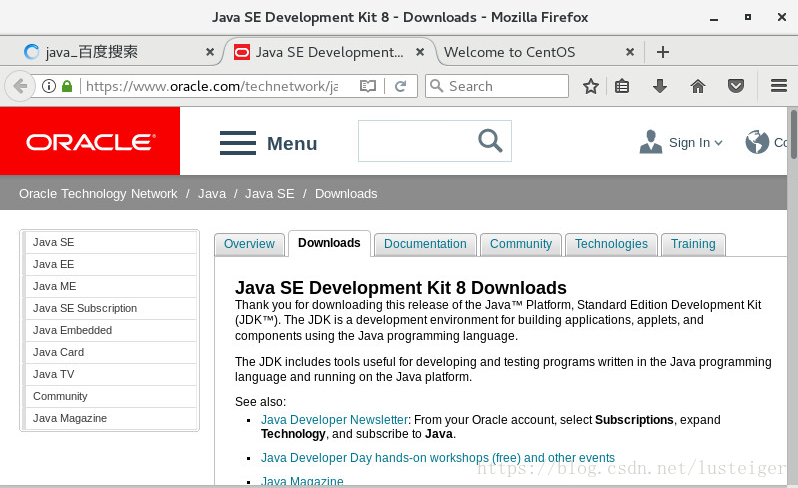
Task: Click the Sign In user icon
Action: click(x=650, y=142)
